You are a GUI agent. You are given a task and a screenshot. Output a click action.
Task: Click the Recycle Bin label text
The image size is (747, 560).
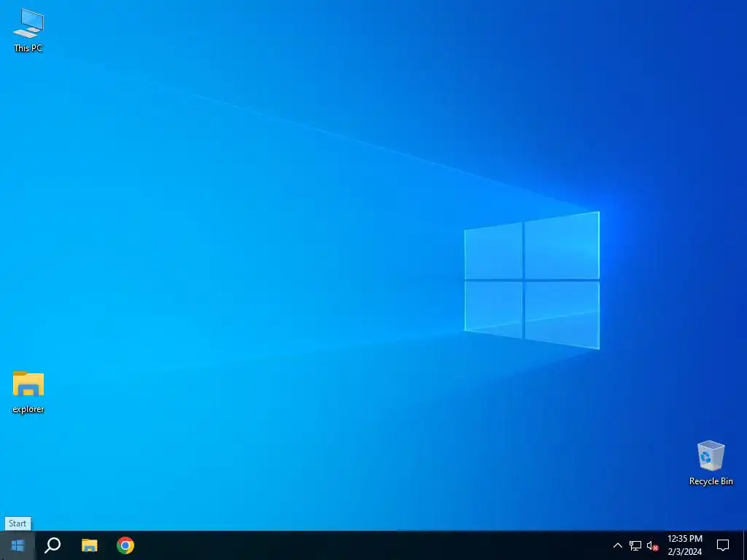pyautogui.click(x=711, y=481)
